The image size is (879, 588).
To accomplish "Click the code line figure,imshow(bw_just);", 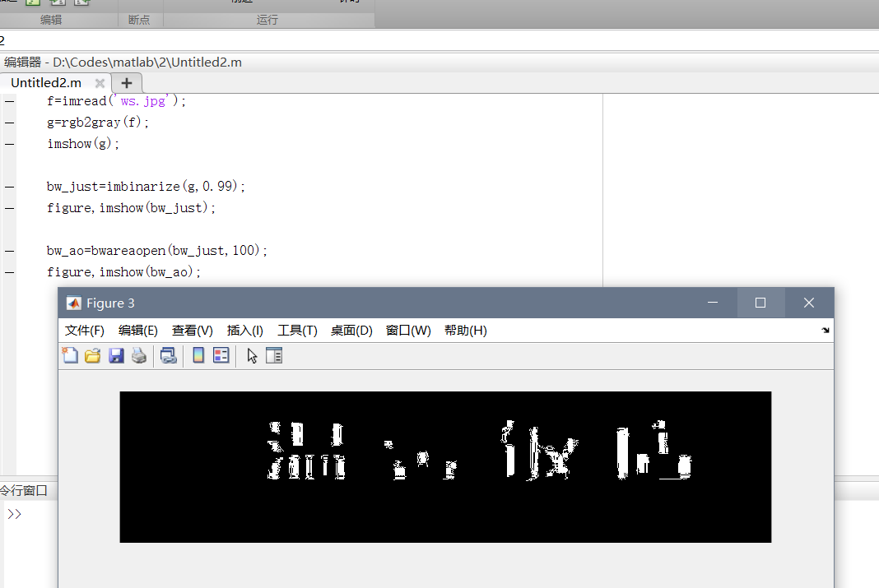I will (x=131, y=208).
